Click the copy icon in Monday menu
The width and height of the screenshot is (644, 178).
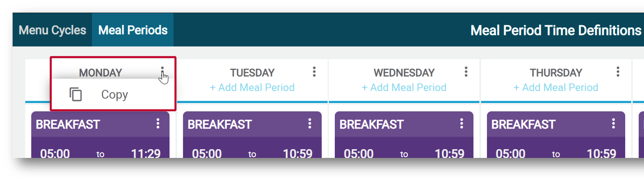(76, 95)
